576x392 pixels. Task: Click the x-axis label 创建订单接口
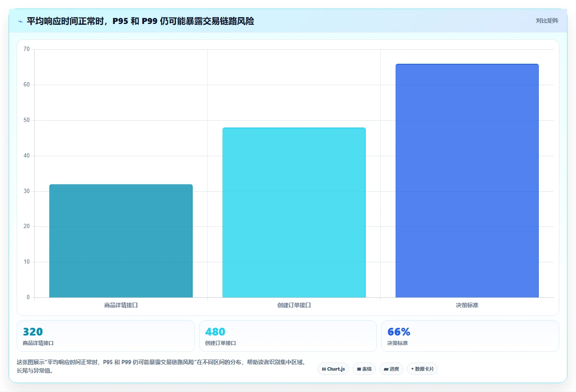click(294, 305)
